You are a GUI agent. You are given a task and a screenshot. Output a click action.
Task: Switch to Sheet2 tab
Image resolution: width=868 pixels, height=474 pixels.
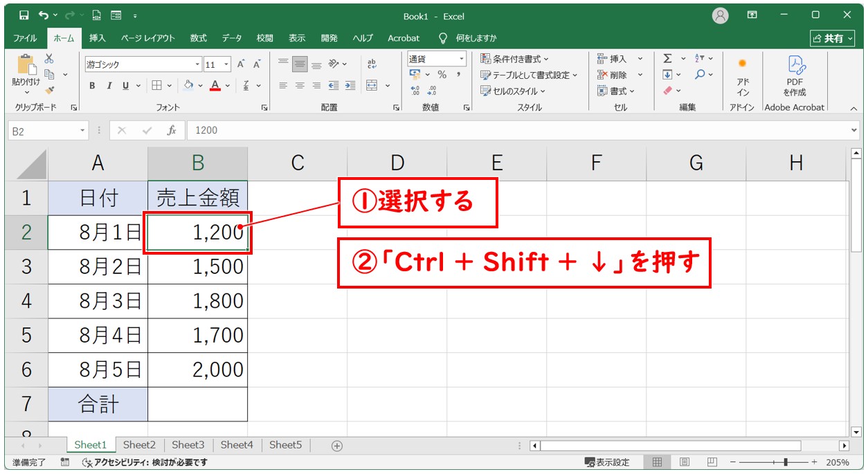[x=139, y=445]
